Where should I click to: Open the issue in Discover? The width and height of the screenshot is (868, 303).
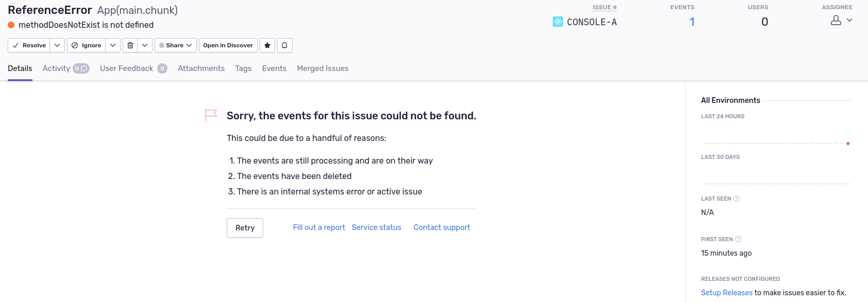point(228,45)
